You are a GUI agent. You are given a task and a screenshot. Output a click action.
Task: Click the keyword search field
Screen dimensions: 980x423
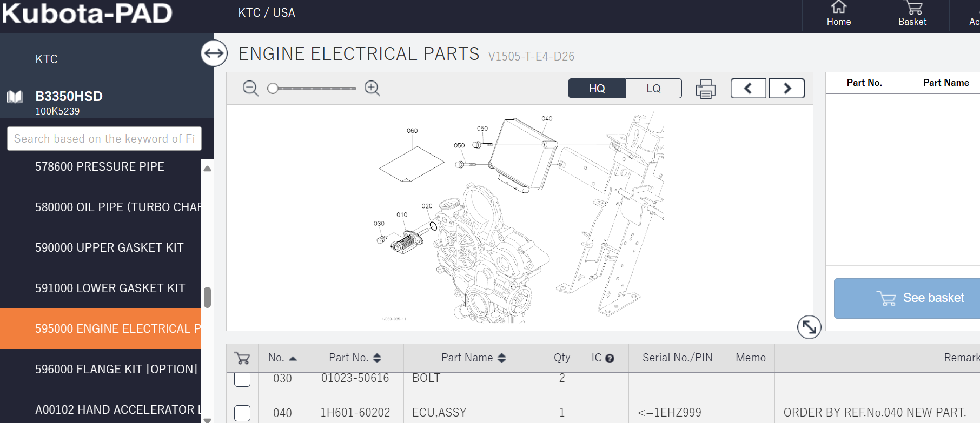click(104, 139)
